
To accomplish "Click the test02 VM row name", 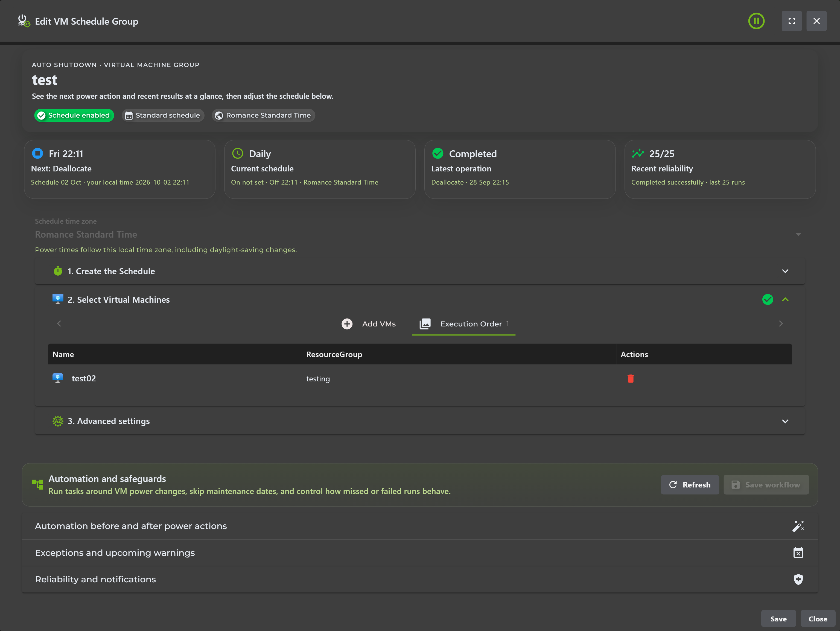I will 84,378.
